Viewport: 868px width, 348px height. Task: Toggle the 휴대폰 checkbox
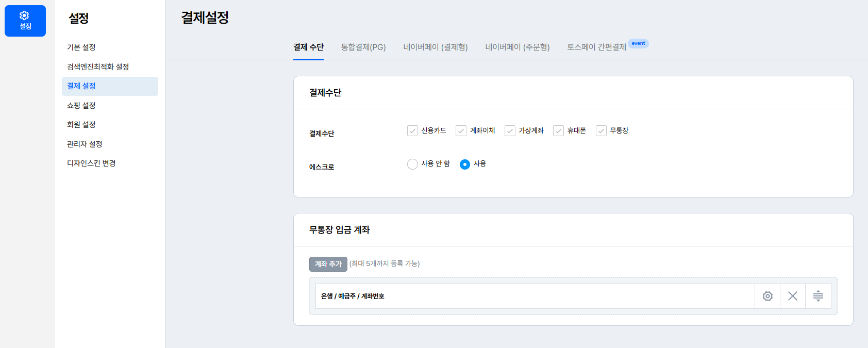[558, 131]
